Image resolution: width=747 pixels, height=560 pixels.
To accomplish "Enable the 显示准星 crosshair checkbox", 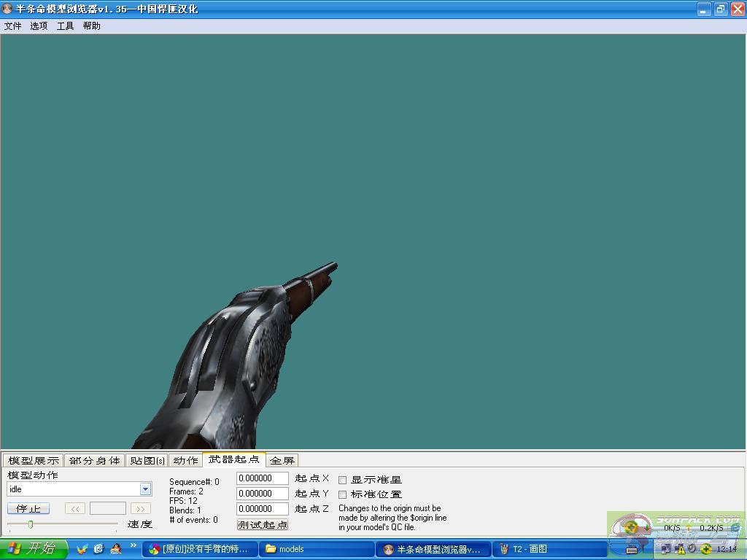I will point(343,480).
